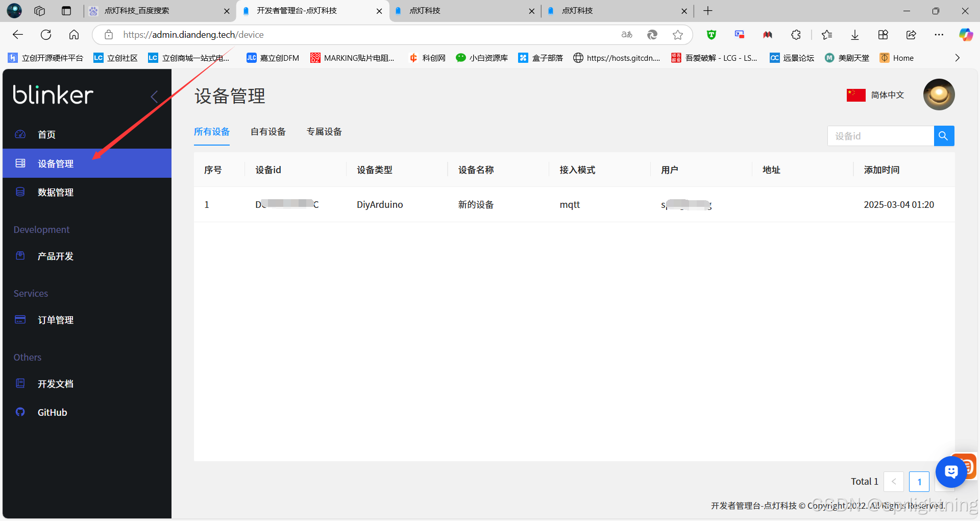Open 科创网 bookmark

click(x=428, y=58)
